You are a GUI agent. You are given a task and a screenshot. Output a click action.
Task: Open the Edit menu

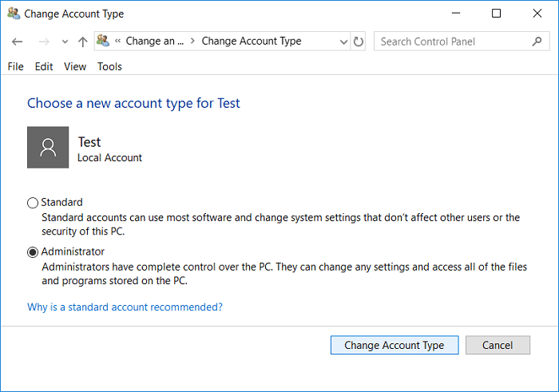click(44, 66)
